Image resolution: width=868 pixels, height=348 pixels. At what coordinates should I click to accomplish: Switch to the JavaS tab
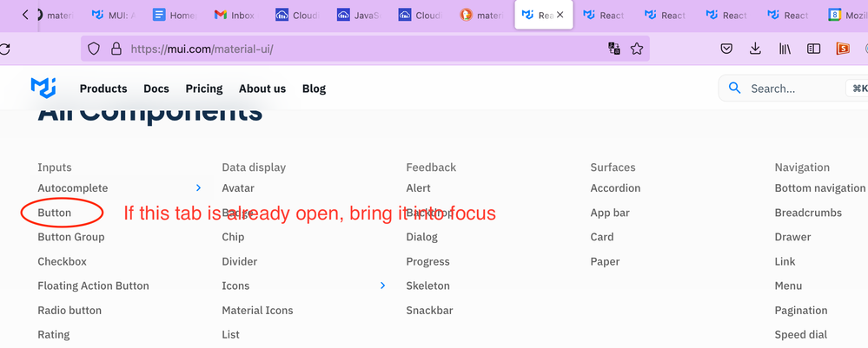358,15
